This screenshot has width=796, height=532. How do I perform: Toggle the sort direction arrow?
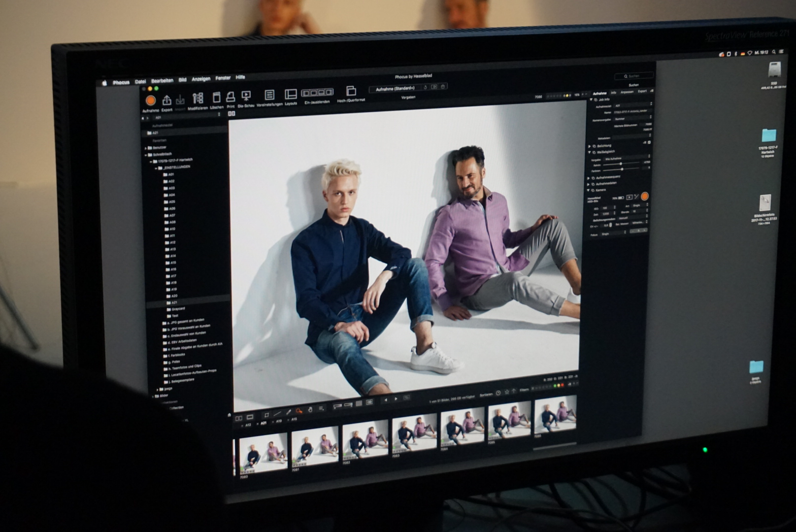[514, 391]
